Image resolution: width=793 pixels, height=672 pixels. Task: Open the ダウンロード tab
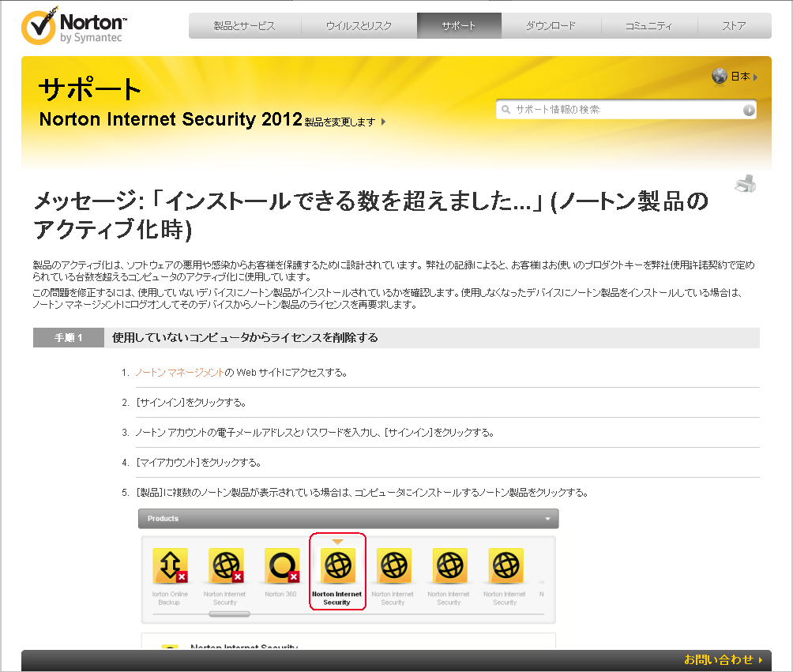551,26
